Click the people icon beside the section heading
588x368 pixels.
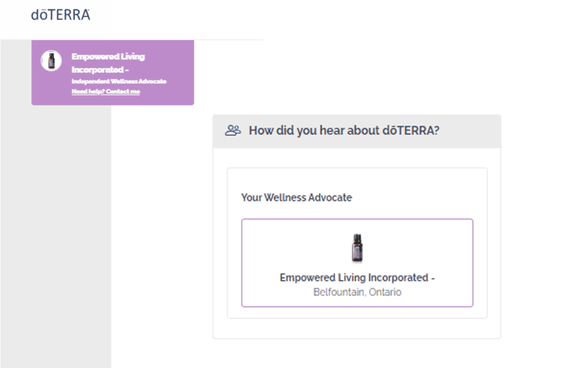tap(232, 131)
